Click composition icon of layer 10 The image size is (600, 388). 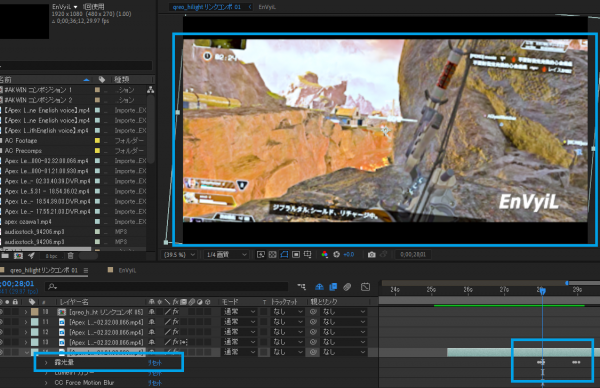[x=62, y=312]
